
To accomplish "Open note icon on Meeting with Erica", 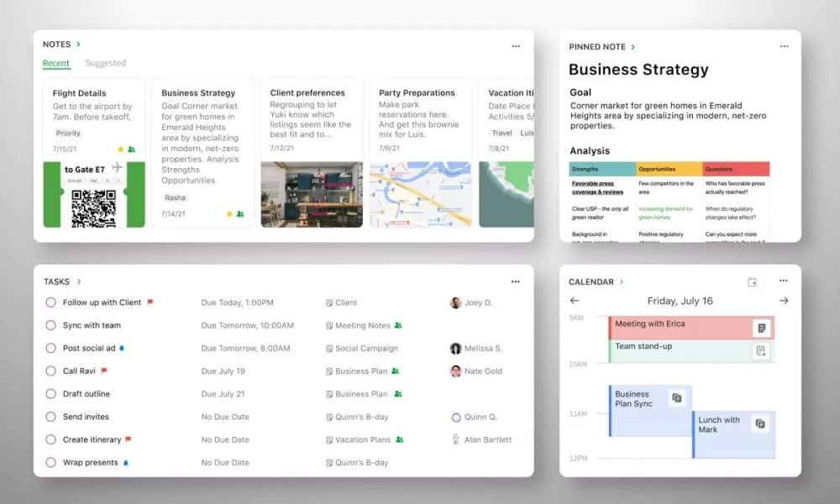I will pos(761,328).
